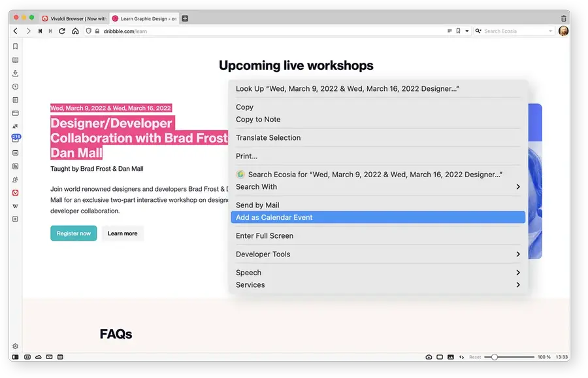The width and height of the screenshot is (588, 378).
Task: Open the Feeds panel in the sidebar
Action: (x=16, y=166)
